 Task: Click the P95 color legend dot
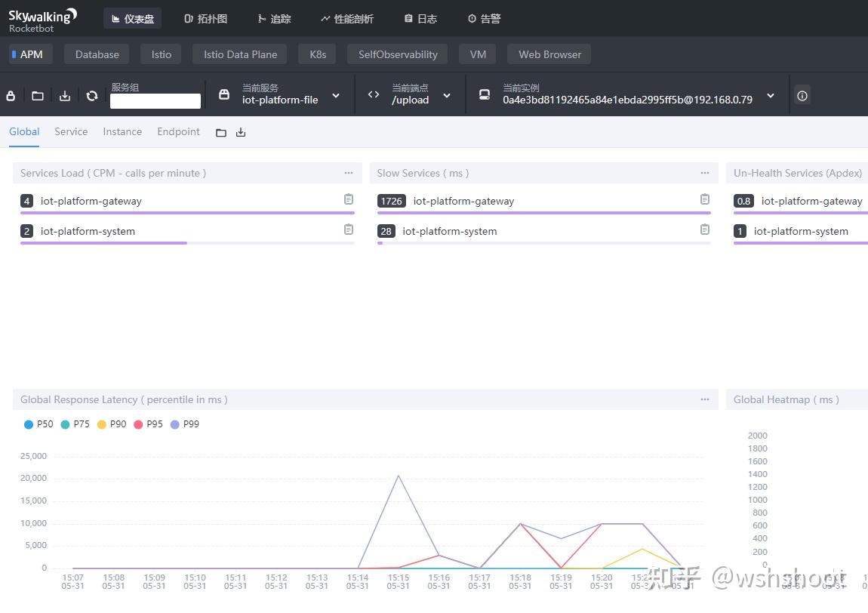tap(138, 424)
